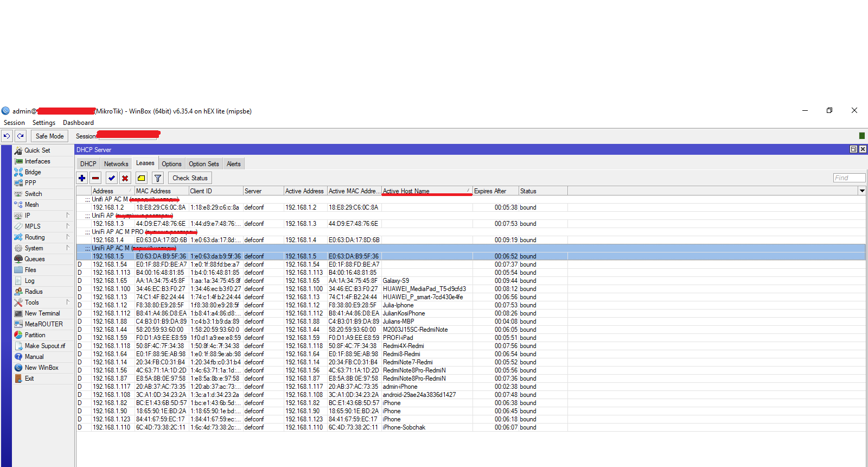Viewport: 868px width, 467px height.
Task: Switch to the Option Sets tab
Action: 204,164
